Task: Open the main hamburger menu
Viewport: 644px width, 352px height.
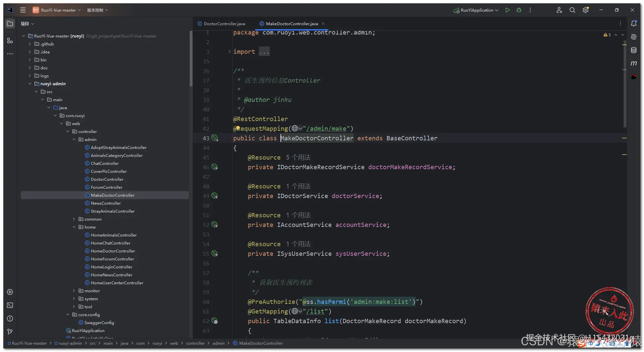Action: [x=23, y=10]
